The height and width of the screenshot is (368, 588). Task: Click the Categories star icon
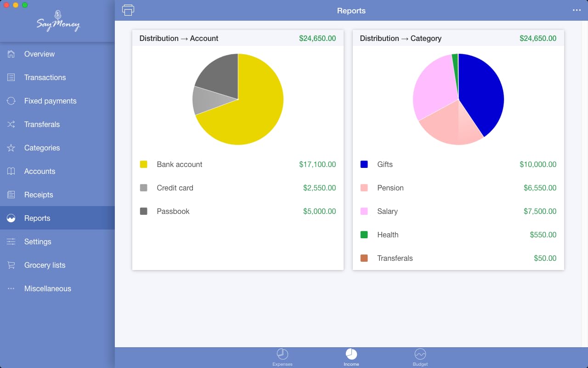coord(11,148)
